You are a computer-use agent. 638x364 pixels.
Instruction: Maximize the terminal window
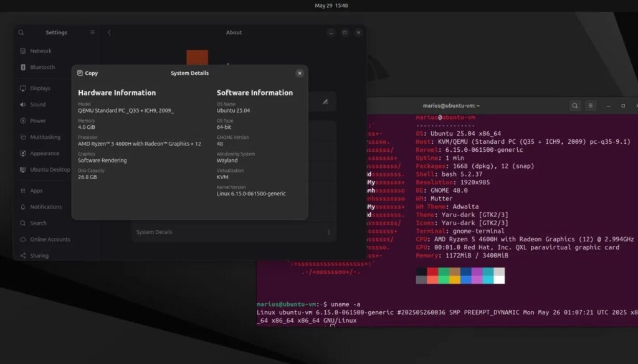click(622, 106)
